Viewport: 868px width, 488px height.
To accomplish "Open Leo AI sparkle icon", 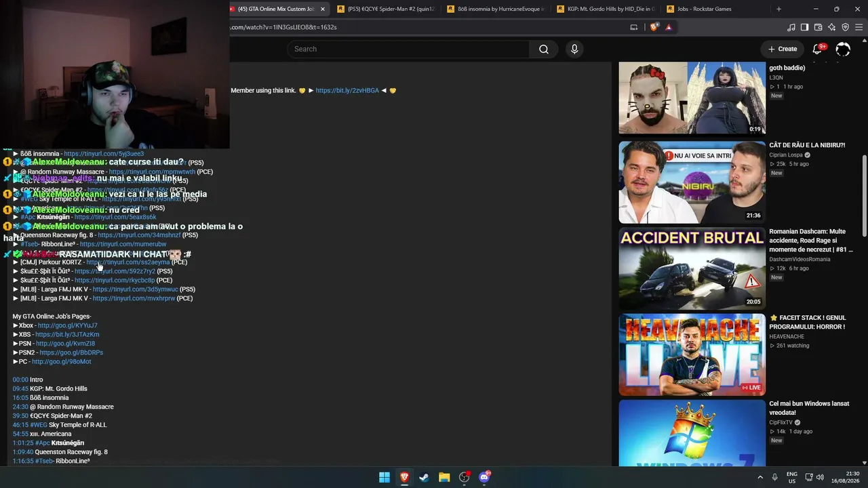I will (x=832, y=27).
